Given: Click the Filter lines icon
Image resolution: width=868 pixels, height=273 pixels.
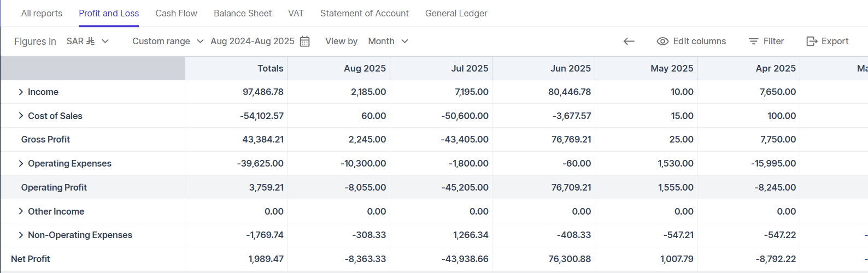Looking at the screenshot, I should (753, 41).
